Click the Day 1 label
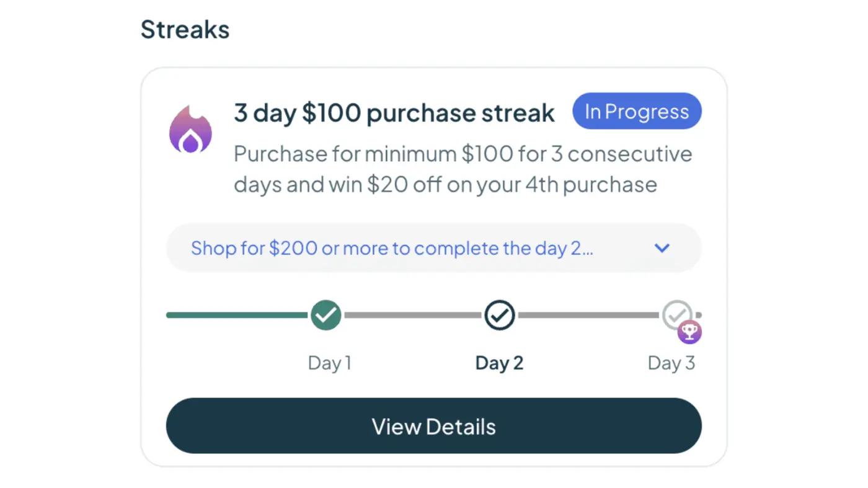This screenshot has height=488, width=868. pos(330,363)
